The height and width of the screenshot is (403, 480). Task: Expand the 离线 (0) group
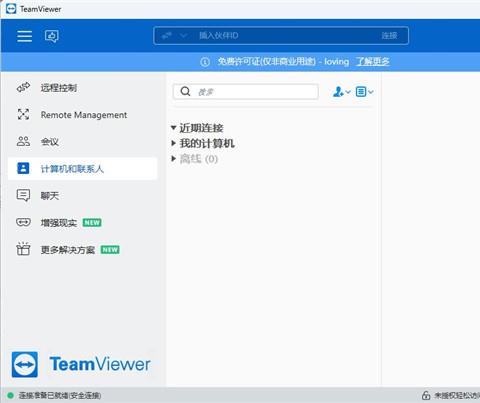click(x=173, y=158)
